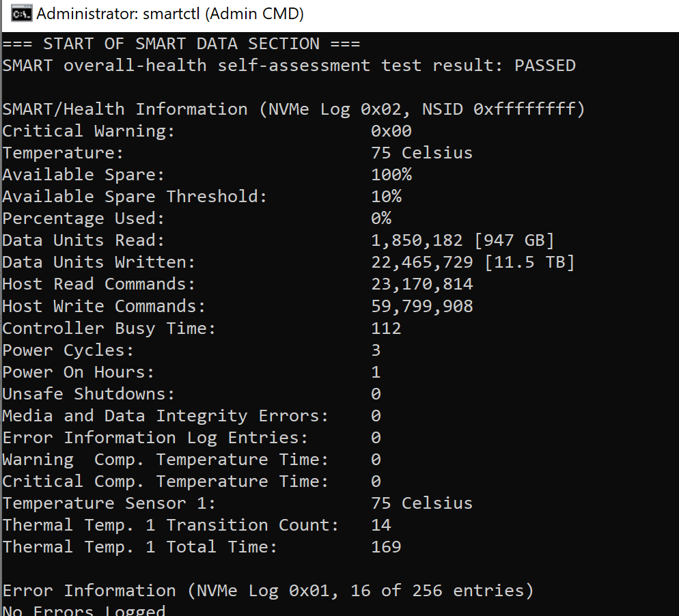
Task: Click the Available Spare Threshold value 10%
Action: click(x=386, y=197)
